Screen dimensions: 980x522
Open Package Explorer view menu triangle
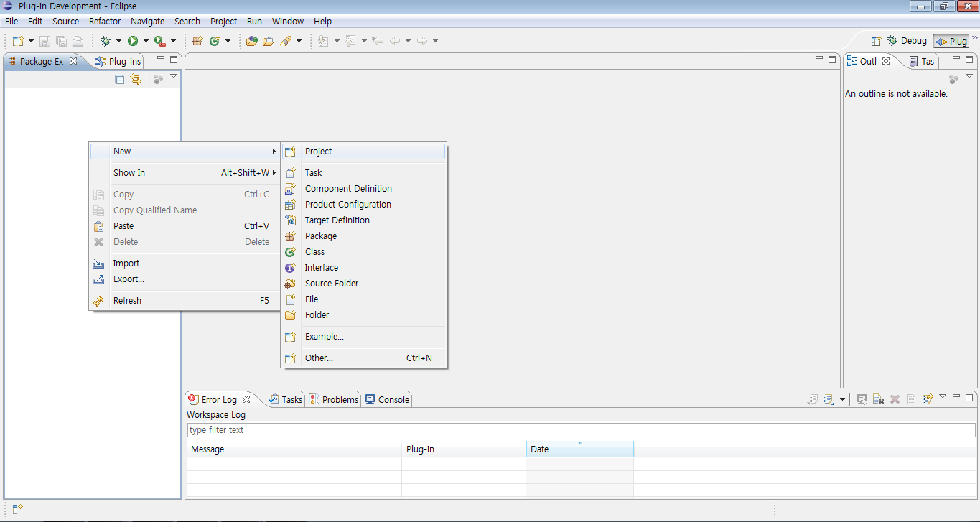(173, 76)
